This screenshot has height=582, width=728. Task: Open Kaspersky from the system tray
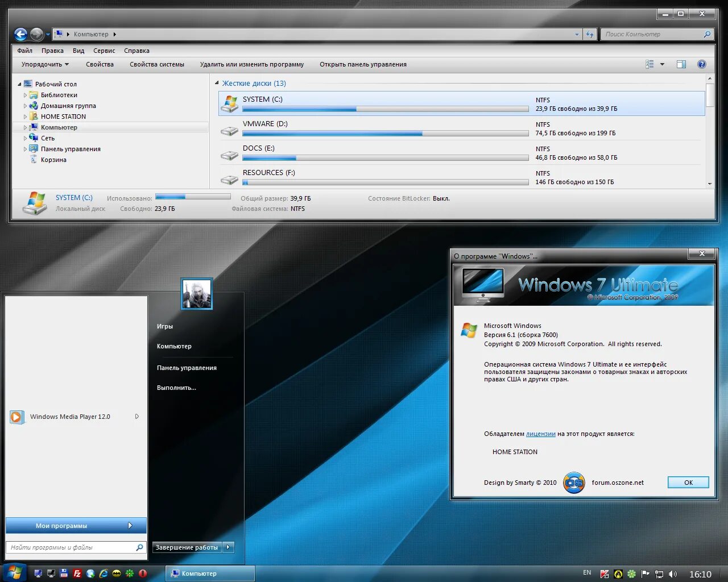605,573
